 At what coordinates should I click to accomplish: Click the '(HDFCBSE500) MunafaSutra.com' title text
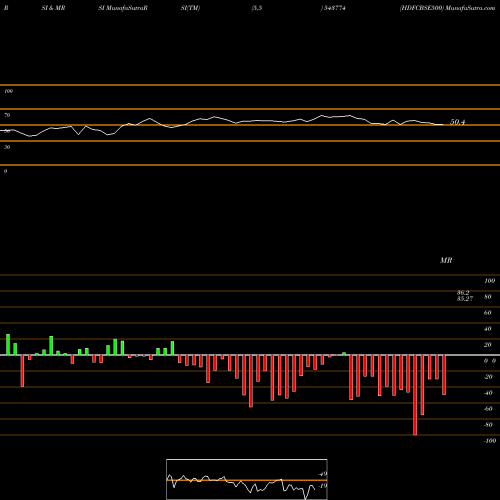[x=447, y=8]
